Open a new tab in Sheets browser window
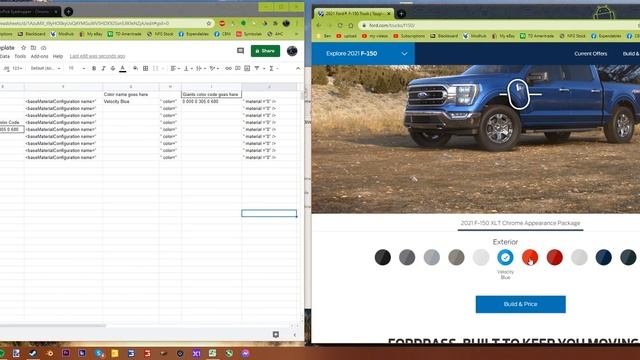640x360 pixels. coord(69,11)
